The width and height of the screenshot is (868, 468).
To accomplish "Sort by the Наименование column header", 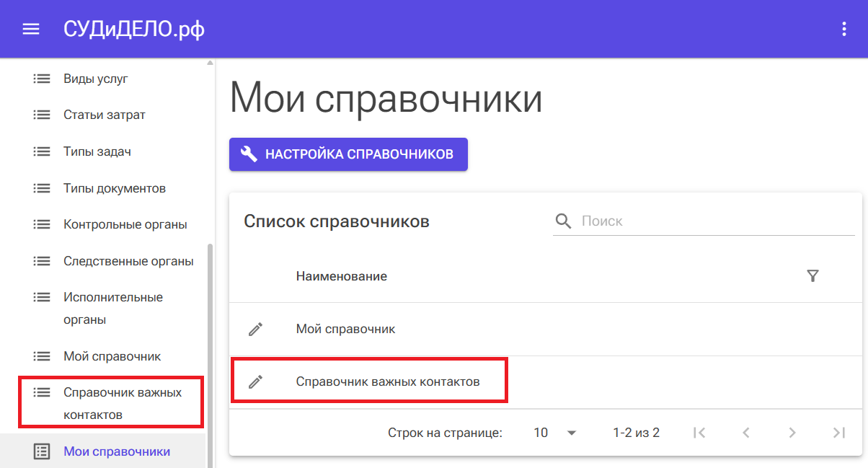I will click(341, 276).
